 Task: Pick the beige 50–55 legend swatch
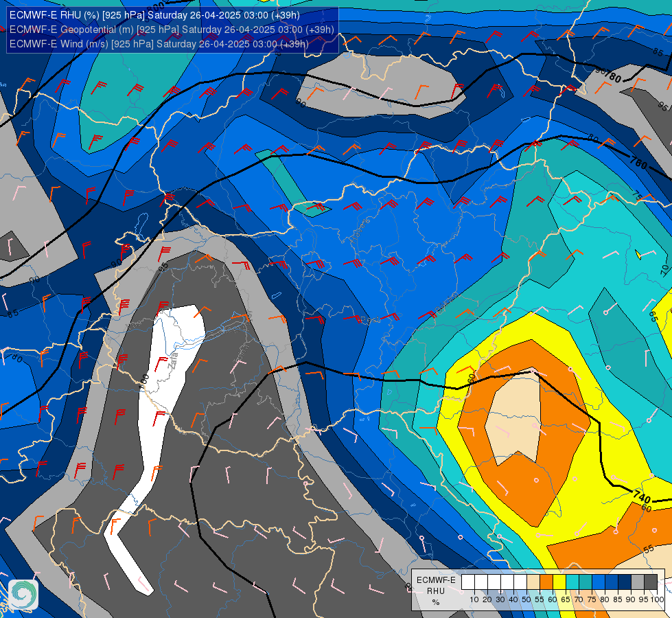pyautogui.click(x=533, y=582)
